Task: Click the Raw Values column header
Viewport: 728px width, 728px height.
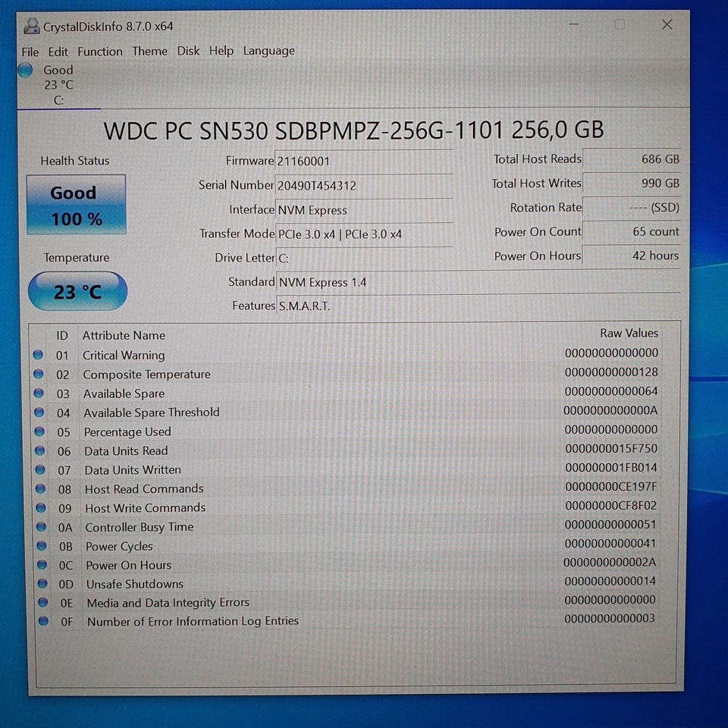Action: pos(629,333)
